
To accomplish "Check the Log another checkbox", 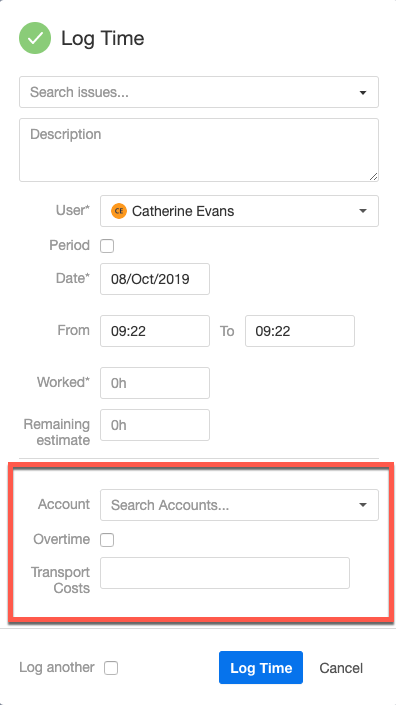I will (111, 668).
